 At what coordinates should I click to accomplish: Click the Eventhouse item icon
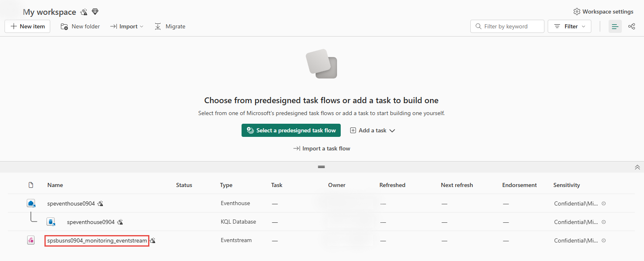31,203
